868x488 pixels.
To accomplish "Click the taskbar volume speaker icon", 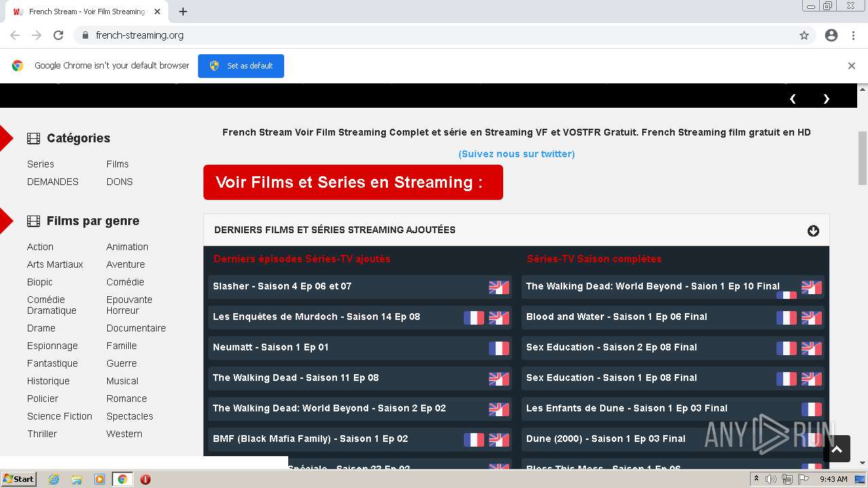I will pos(771,479).
